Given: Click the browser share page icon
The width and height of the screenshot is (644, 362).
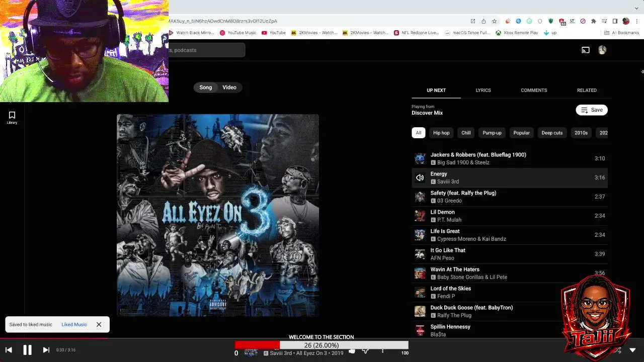Looking at the screenshot, I should pos(484,21).
